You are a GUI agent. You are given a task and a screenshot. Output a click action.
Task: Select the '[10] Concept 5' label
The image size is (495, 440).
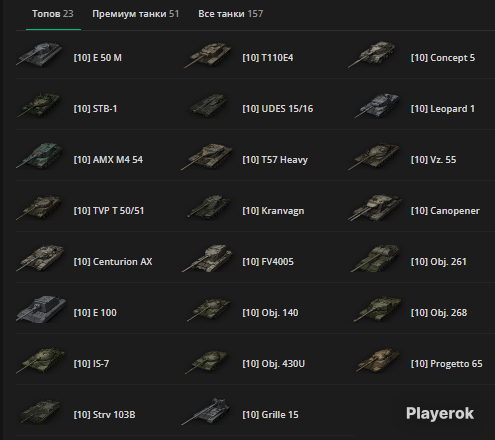point(443,58)
